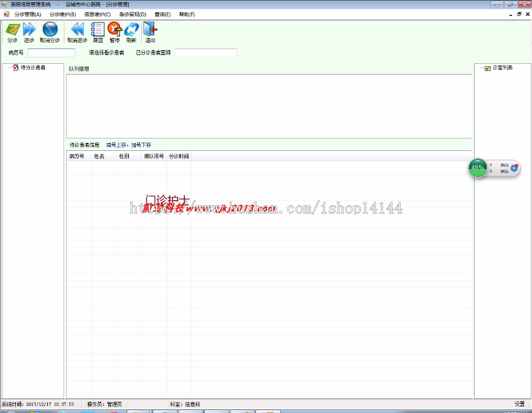The image size is (532, 413).
Task: Click the 取消进诊 cancel admit icon
Action: click(77, 31)
